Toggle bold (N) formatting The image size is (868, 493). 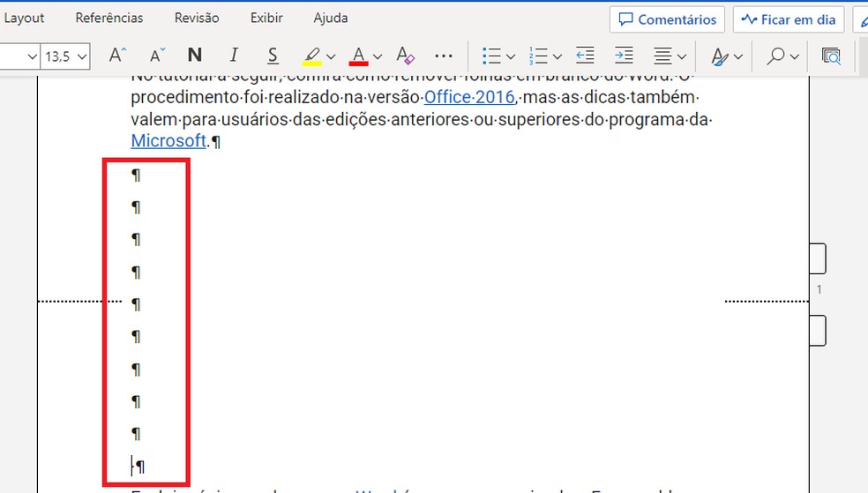(195, 56)
